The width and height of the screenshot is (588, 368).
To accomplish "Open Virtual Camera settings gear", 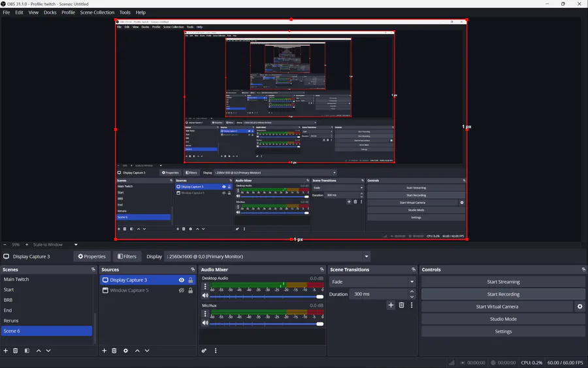I will (580, 307).
